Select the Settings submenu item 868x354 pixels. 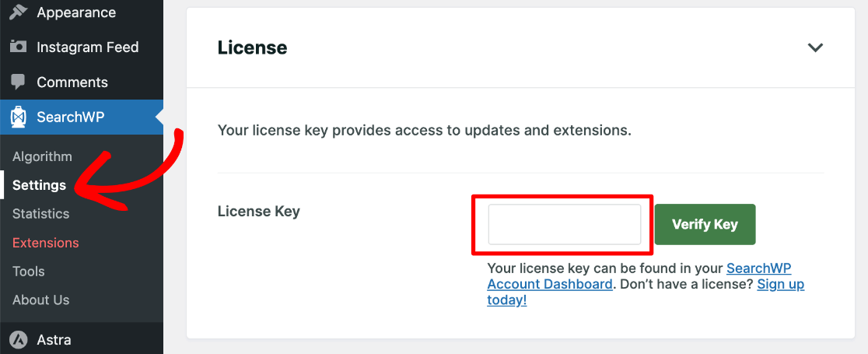click(x=39, y=185)
